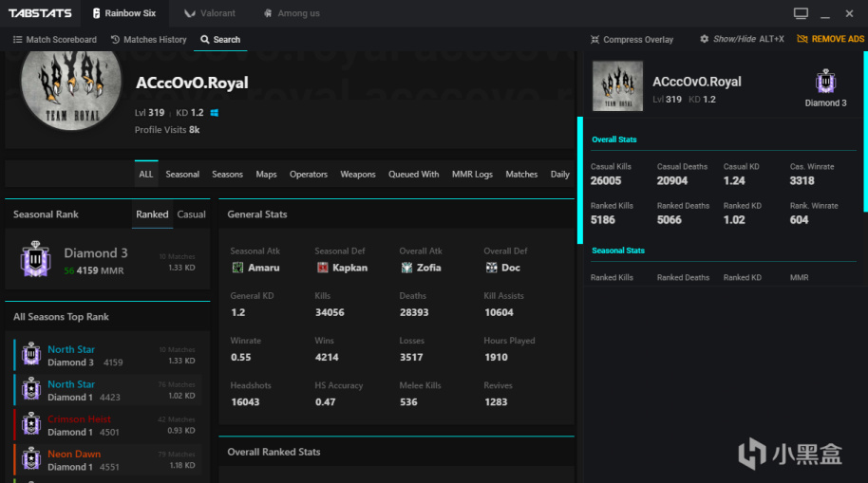Click the Windows platform icon beside KD
Image resolution: width=868 pixels, height=483 pixels.
coord(215,112)
